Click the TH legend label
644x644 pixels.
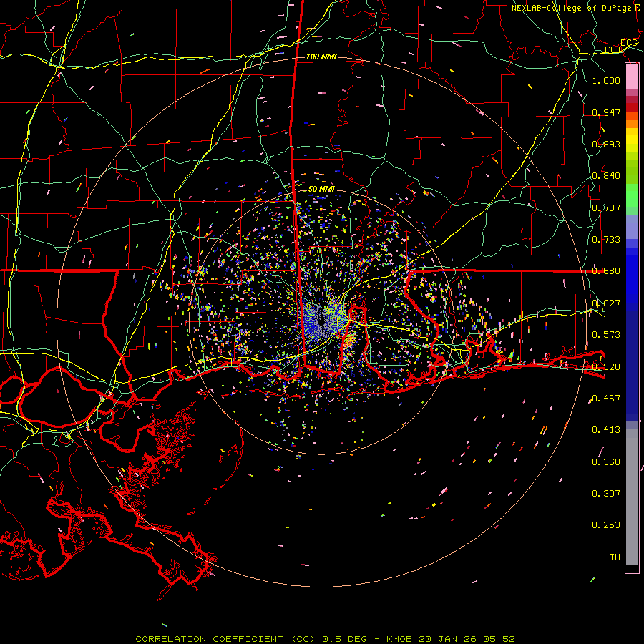coord(615,557)
